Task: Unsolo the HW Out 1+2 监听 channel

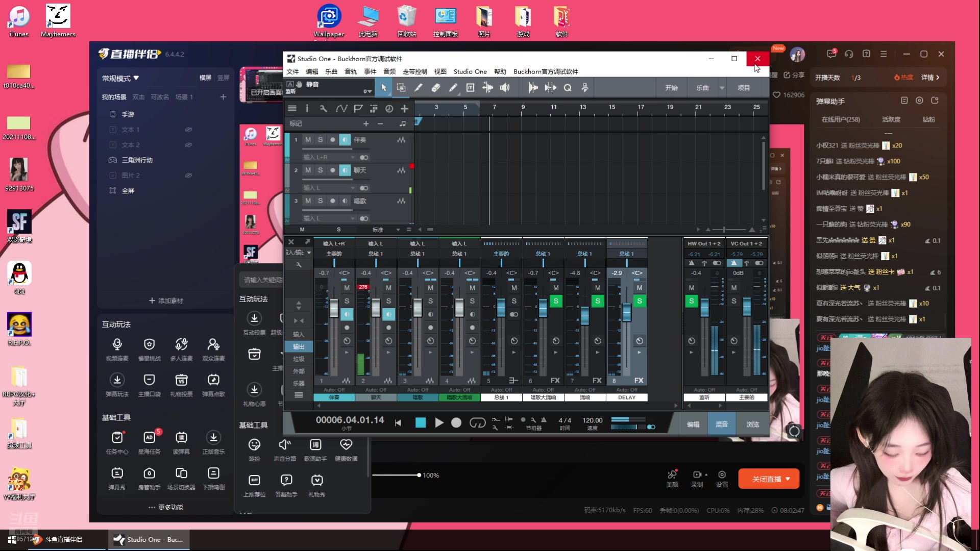Action: tap(692, 301)
